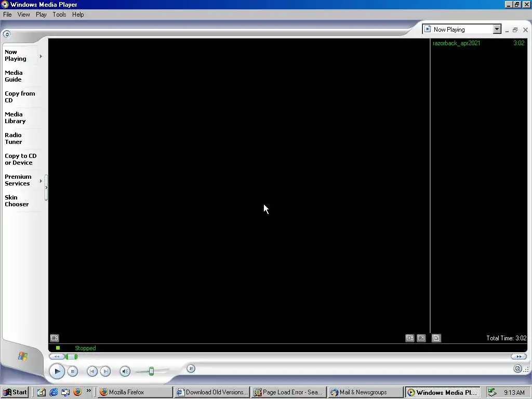532x399 pixels.
Task: Click the Windows Media Player title bar icon
Action: (x=5, y=4)
